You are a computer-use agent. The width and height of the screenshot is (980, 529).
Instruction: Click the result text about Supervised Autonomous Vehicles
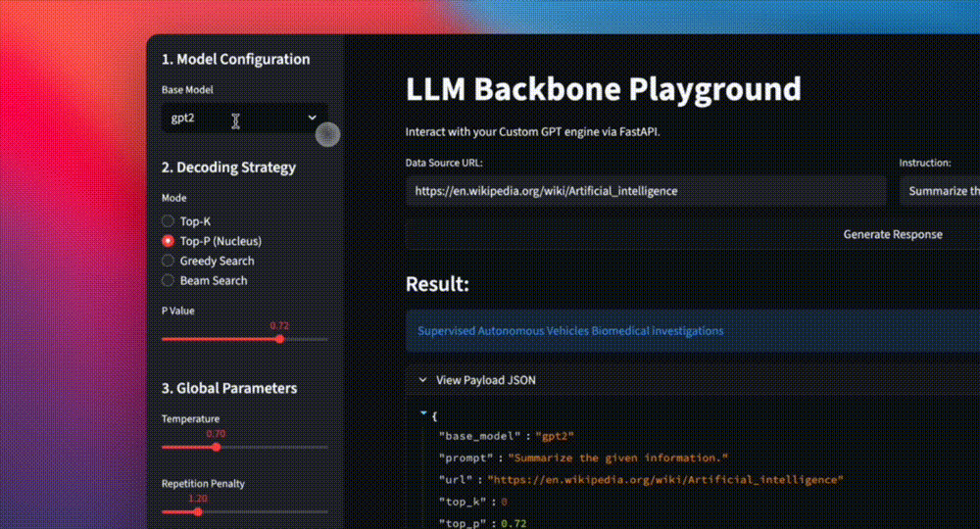pos(570,331)
